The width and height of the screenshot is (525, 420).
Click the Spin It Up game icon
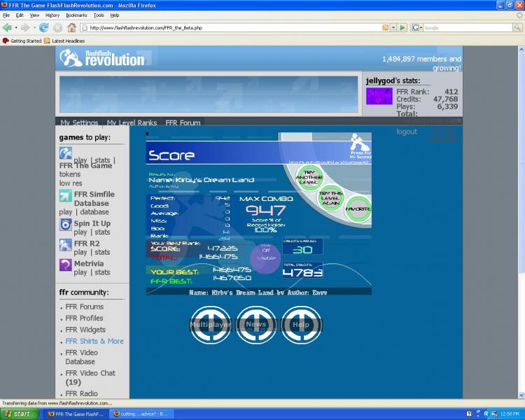pos(65,225)
